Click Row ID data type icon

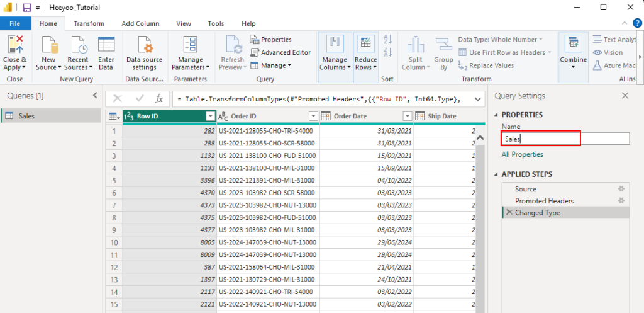click(x=128, y=117)
